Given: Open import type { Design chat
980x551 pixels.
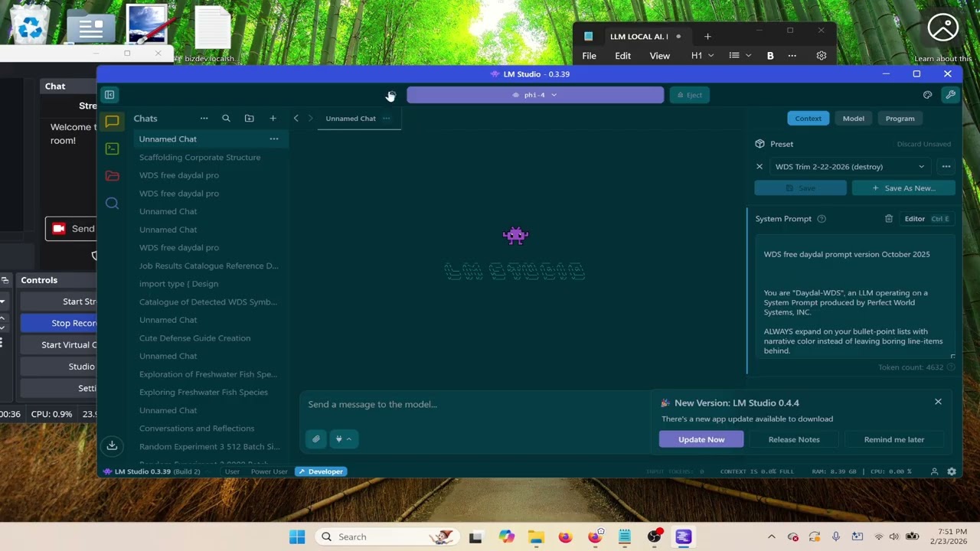Looking at the screenshot, I should pyautogui.click(x=178, y=284).
